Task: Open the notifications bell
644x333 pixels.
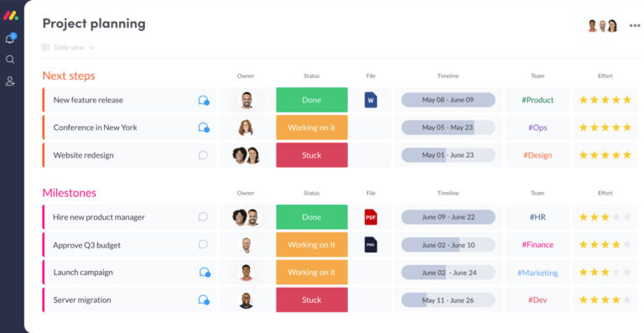Action: pos(10,39)
